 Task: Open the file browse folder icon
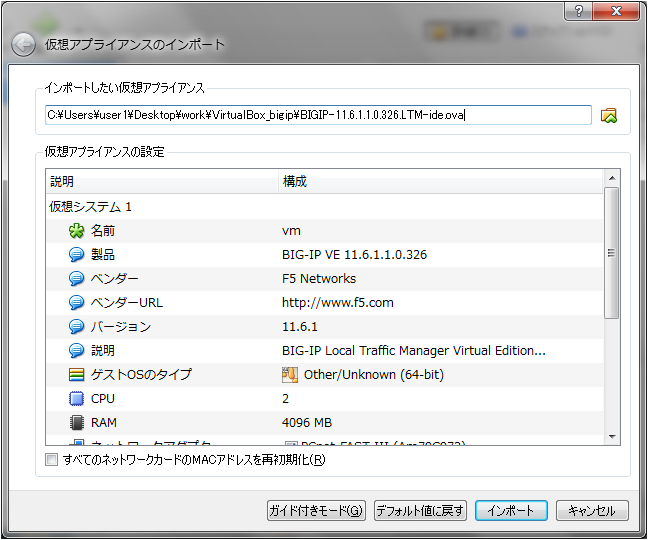pyautogui.click(x=608, y=115)
